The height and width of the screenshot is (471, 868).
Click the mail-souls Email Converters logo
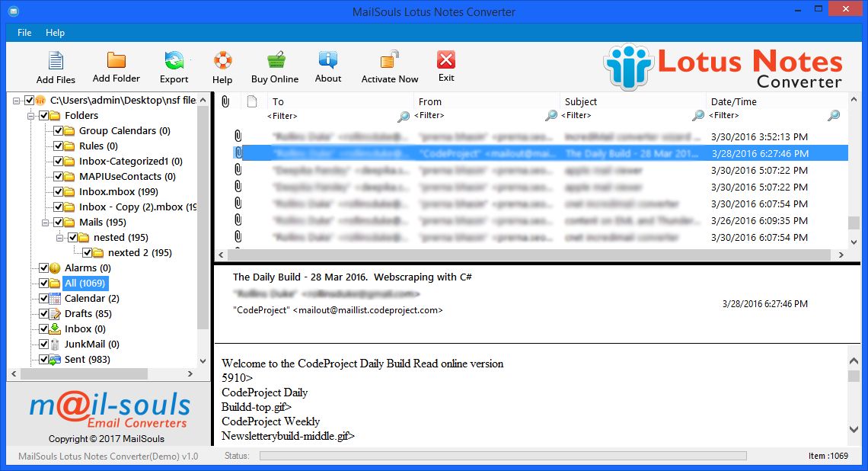(109, 411)
